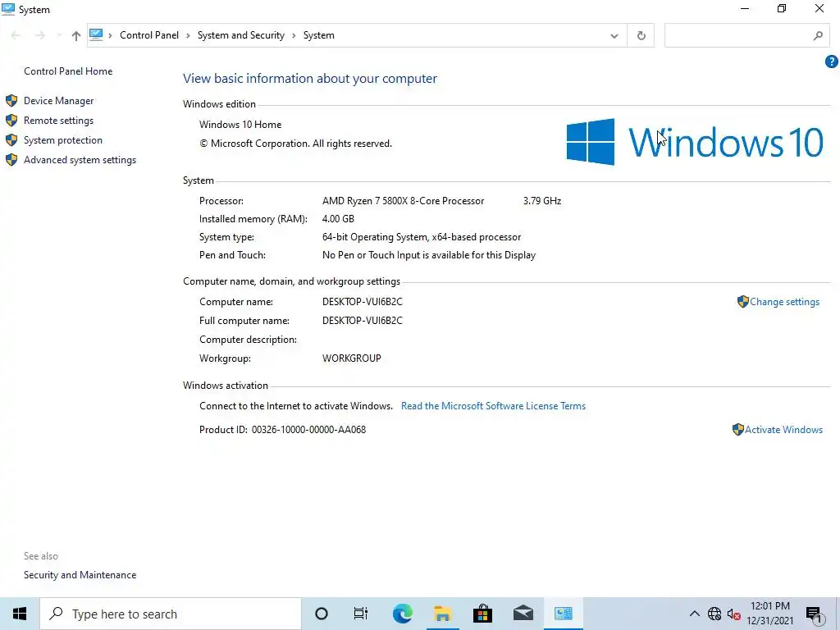Click the System window taskbar icon

pyautogui.click(x=563, y=614)
